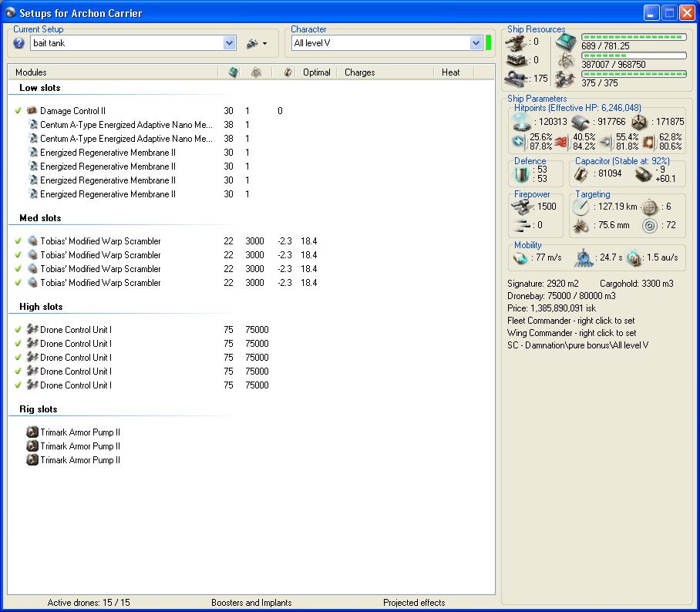
Task: Click the Modules column header
Action: pos(31,72)
